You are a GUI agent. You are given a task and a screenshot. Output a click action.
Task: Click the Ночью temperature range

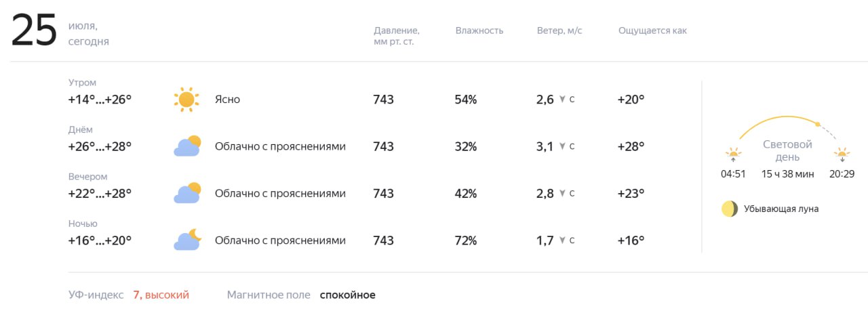[100, 240]
